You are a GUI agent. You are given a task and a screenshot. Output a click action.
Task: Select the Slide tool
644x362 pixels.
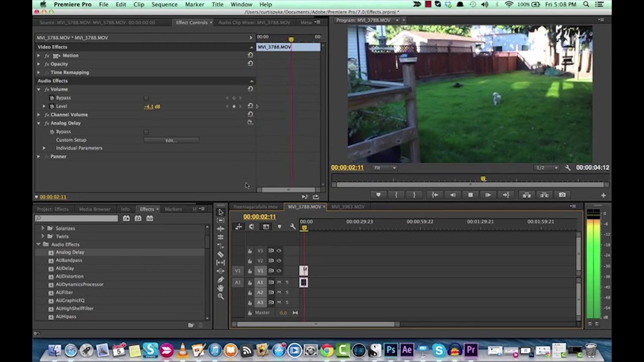(220, 270)
